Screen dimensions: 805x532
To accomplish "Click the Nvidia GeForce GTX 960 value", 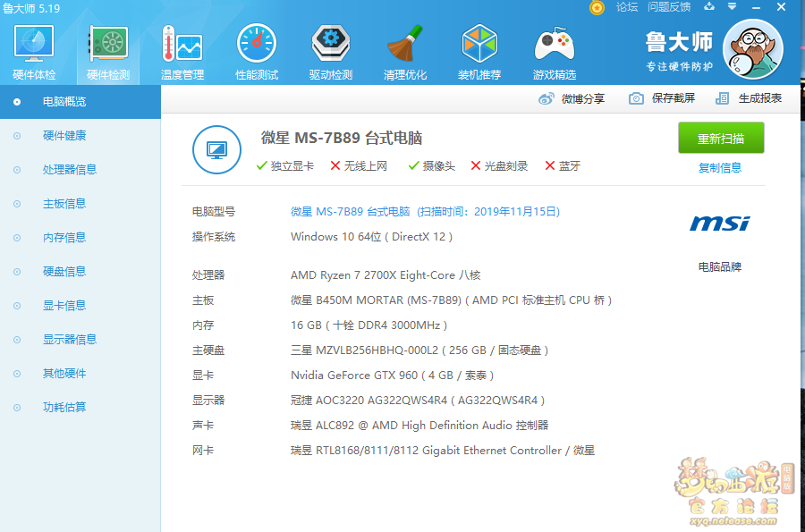I will (x=393, y=376).
